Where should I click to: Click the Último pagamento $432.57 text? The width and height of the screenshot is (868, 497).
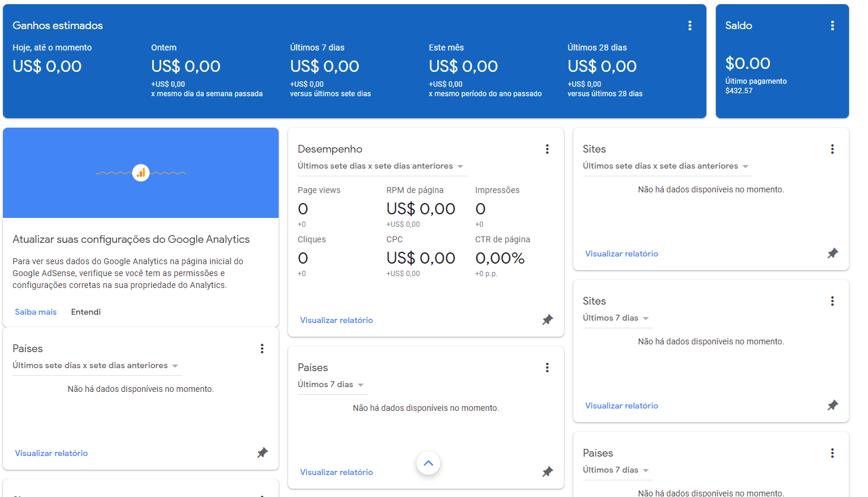[x=756, y=86]
